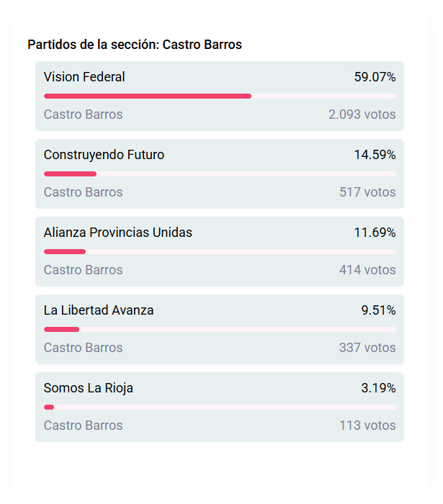The height and width of the screenshot is (504, 443).
Task: Click the 59.07% percentage value
Action: tap(375, 77)
